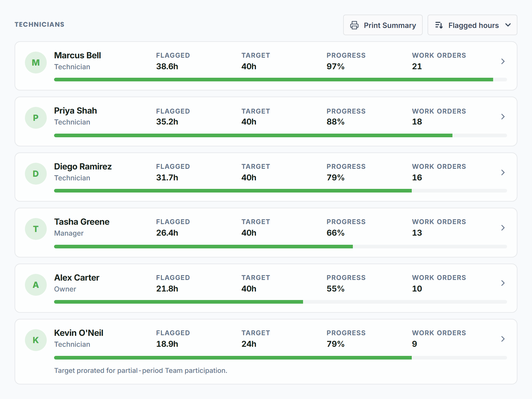
Task: Select the name Tasha Greene
Action: tap(82, 222)
